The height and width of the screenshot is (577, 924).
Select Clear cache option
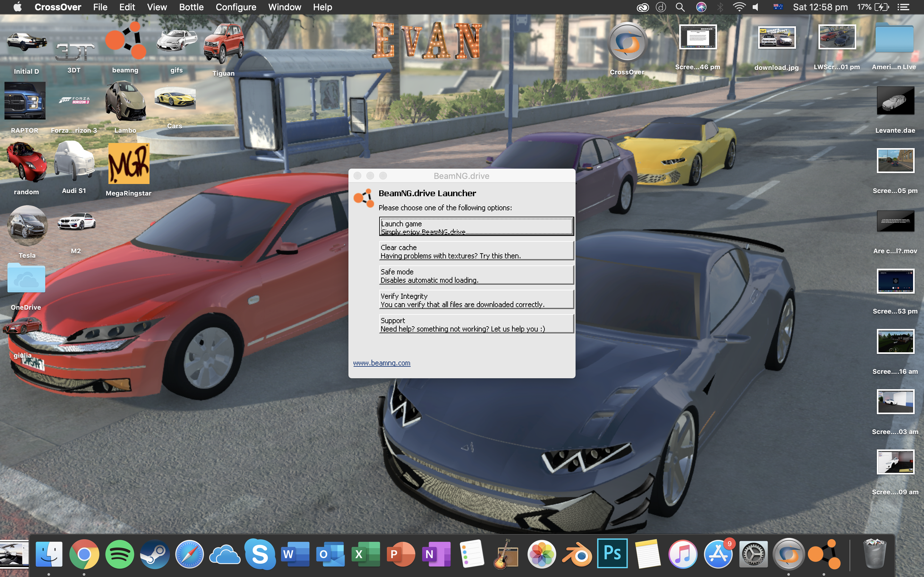476,251
